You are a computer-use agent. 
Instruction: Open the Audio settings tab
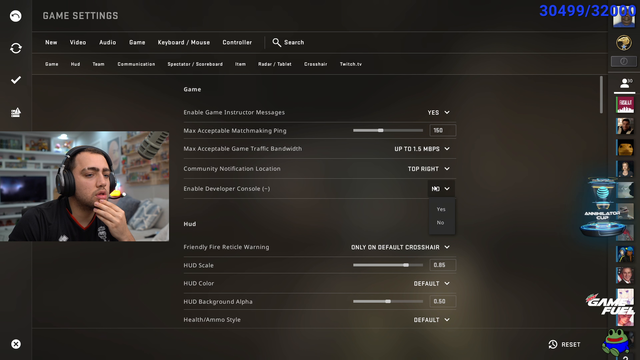pos(107,42)
